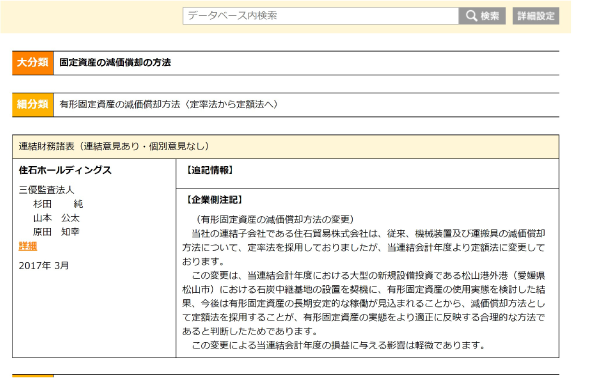Image resolution: width=600 pixels, height=378 pixels.
Task: Click the final sentence この変更による当連結会計年度の損益
Action: click(x=338, y=345)
